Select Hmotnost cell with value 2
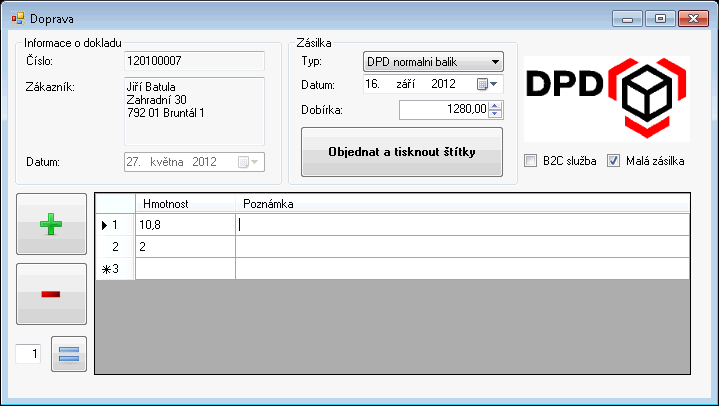The height and width of the screenshot is (406, 719). (x=185, y=247)
